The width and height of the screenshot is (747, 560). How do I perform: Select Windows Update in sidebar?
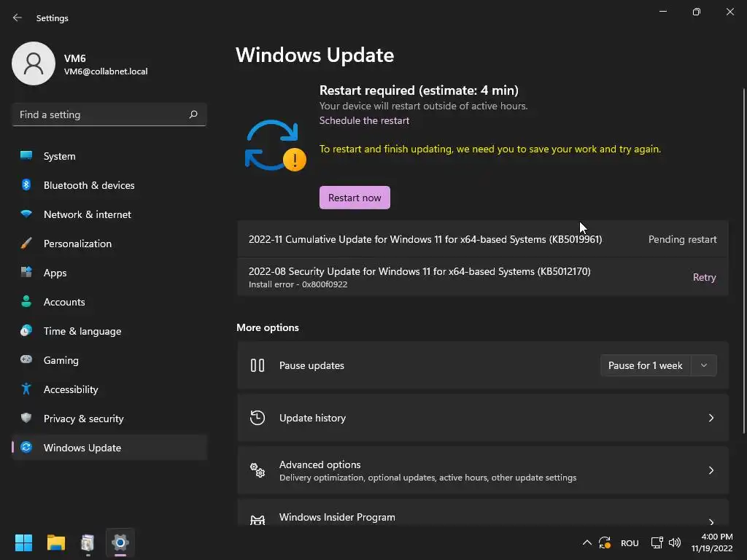[109, 447]
